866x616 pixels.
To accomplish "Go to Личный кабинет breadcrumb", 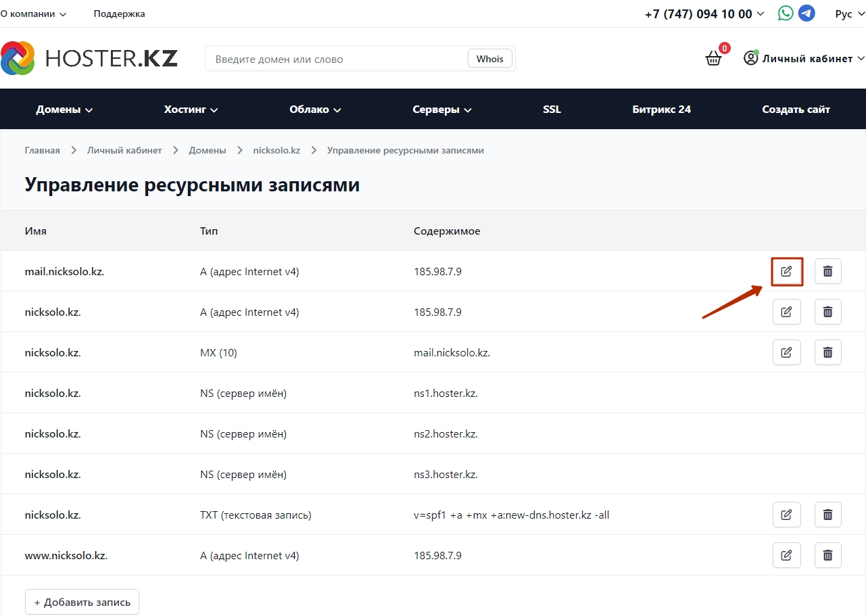I will coord(124,150).
